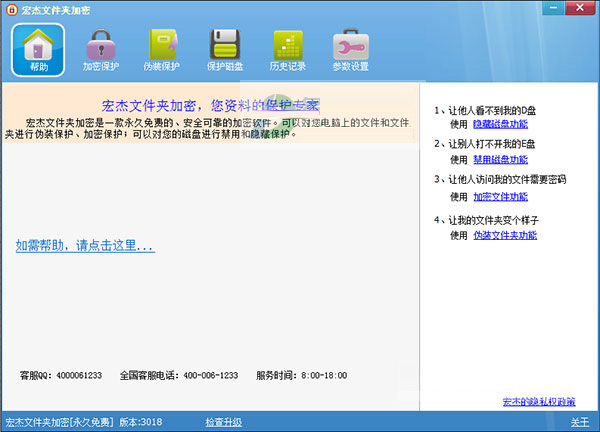Close the 宏杰文件夹加密 window
The height and width of the screenshot is (432, 600).
point(580,8)
